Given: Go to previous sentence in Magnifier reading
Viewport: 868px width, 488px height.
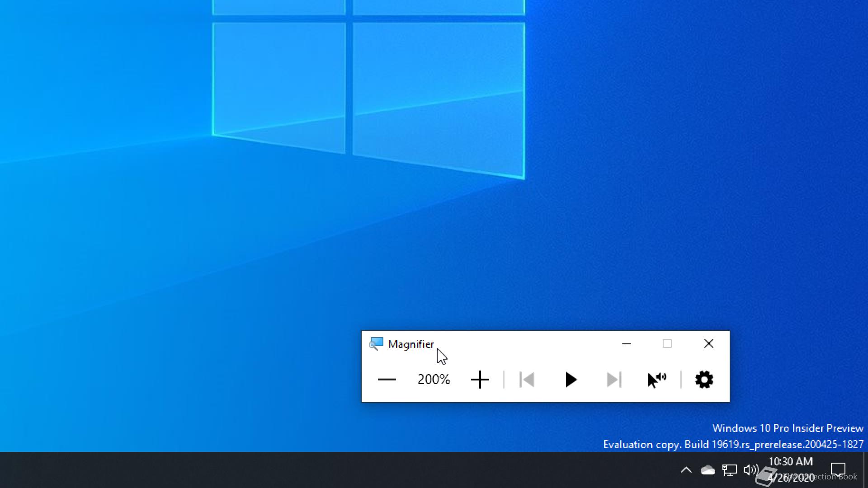Looking at the screenshot, I should [x=527, y=380].
